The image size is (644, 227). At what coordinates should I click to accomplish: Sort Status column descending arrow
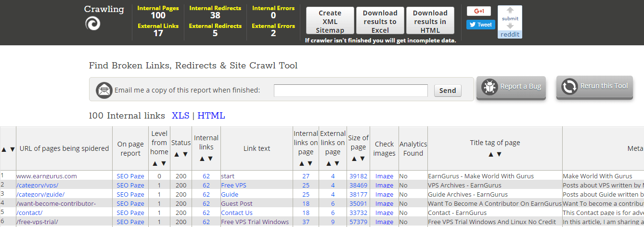[x=185, y=154]
